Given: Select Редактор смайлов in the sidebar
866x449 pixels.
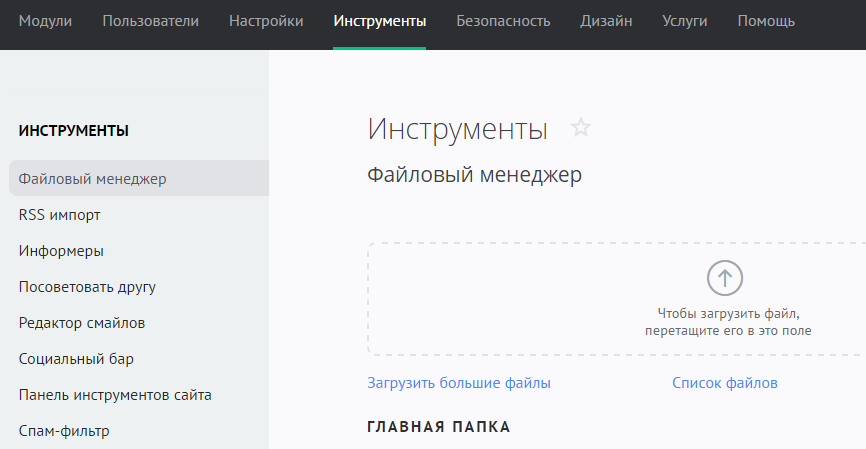Looking at the screenshot, I should click(x=82, y=323).
